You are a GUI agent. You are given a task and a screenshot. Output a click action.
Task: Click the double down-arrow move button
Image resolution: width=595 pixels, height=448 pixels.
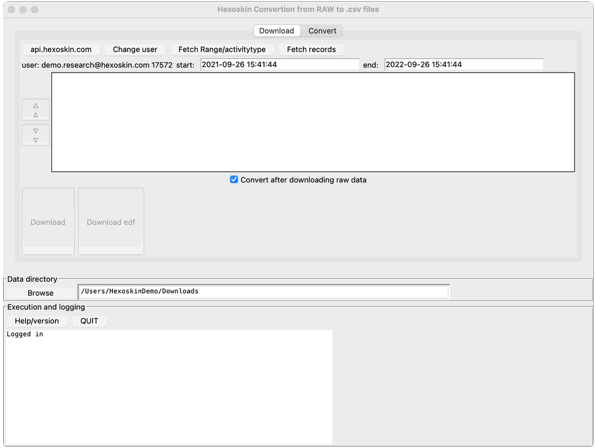click(36, 135)
